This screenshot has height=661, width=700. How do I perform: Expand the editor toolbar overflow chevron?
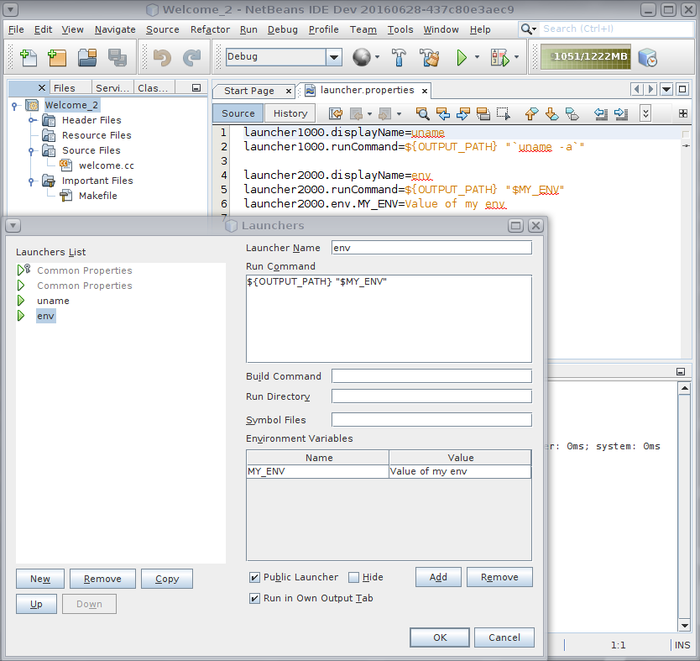pyautogui.click(x=646, y=114)
